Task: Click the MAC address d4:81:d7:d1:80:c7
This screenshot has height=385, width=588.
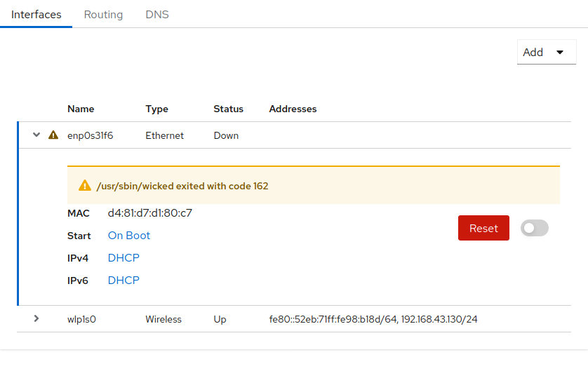Action: [149, 213]
